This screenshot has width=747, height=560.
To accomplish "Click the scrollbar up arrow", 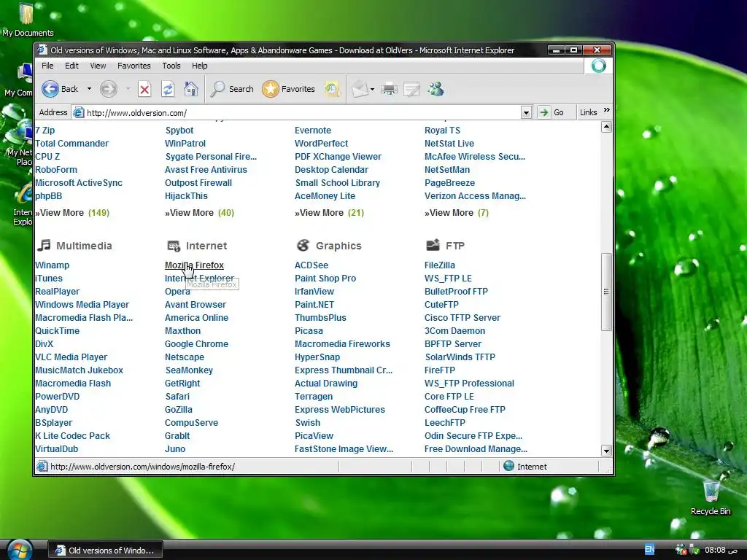I will coord(606,127).
